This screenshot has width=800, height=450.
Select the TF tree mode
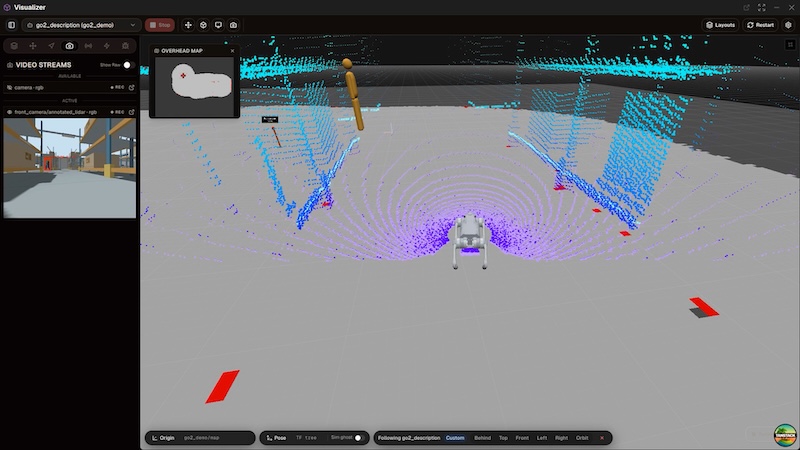point(306,438)
